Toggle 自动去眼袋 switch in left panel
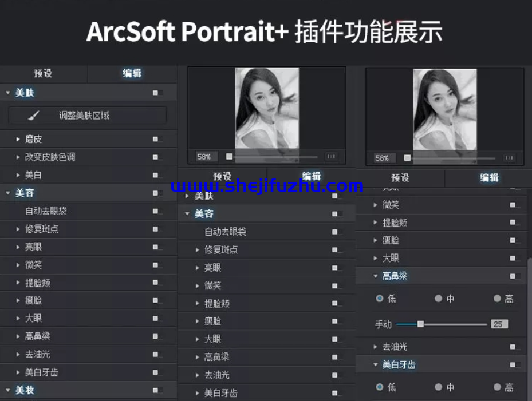The height and width of the screenshot is (401, 532). click(x=157, y=211)
